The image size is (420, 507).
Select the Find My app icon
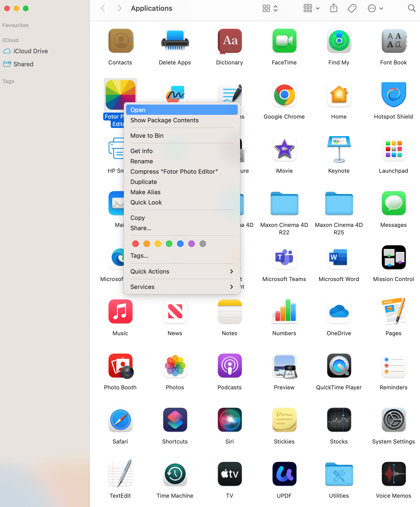pos(339,41)
